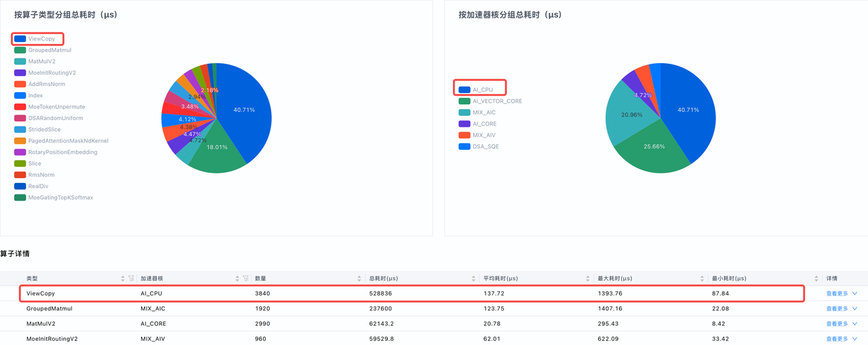Expand MoeInitRoutingV2 row details chevron
868x345 pixels.
tap(854, 339)
